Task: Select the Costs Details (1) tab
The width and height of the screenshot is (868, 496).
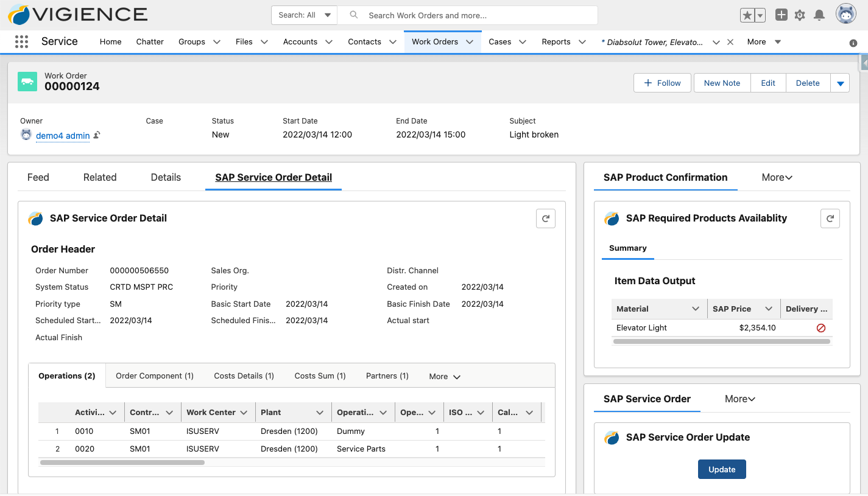Action: click(244, 376)
